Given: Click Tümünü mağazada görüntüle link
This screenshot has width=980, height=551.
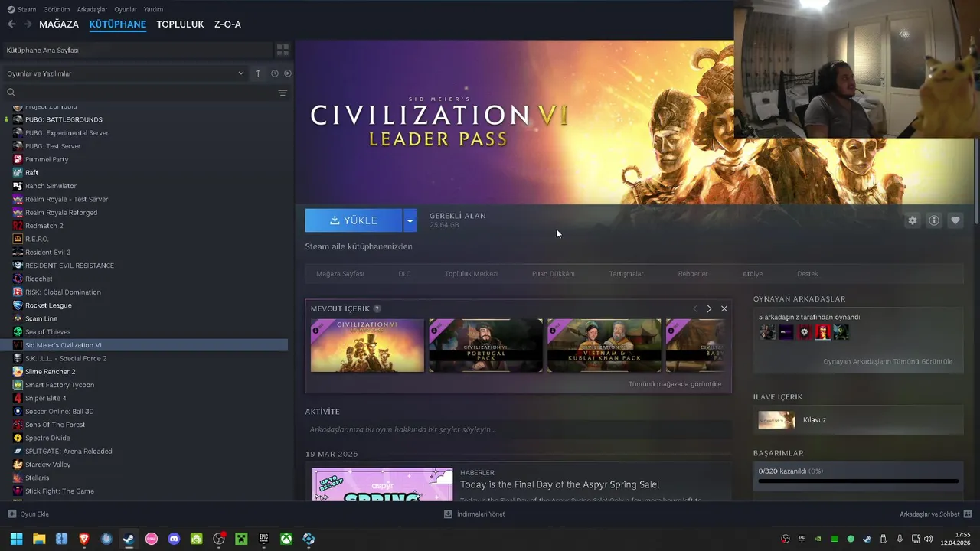Looking at the screenshot, I should point(675,384).
